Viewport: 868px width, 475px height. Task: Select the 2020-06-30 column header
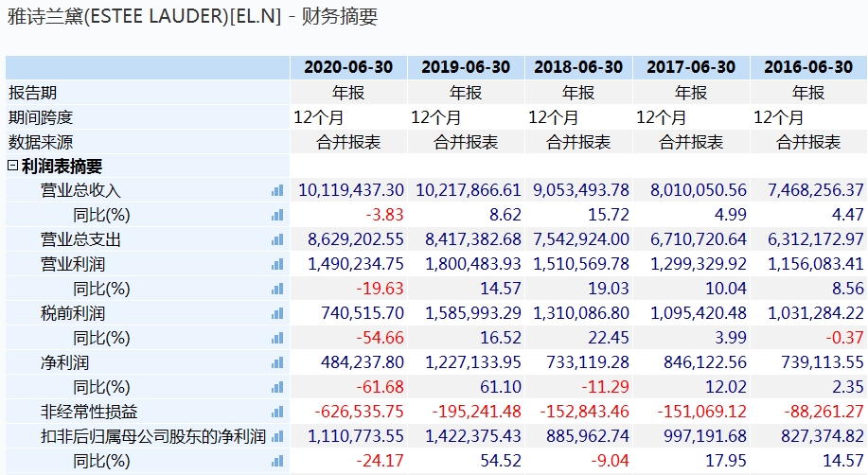[348, 67]
